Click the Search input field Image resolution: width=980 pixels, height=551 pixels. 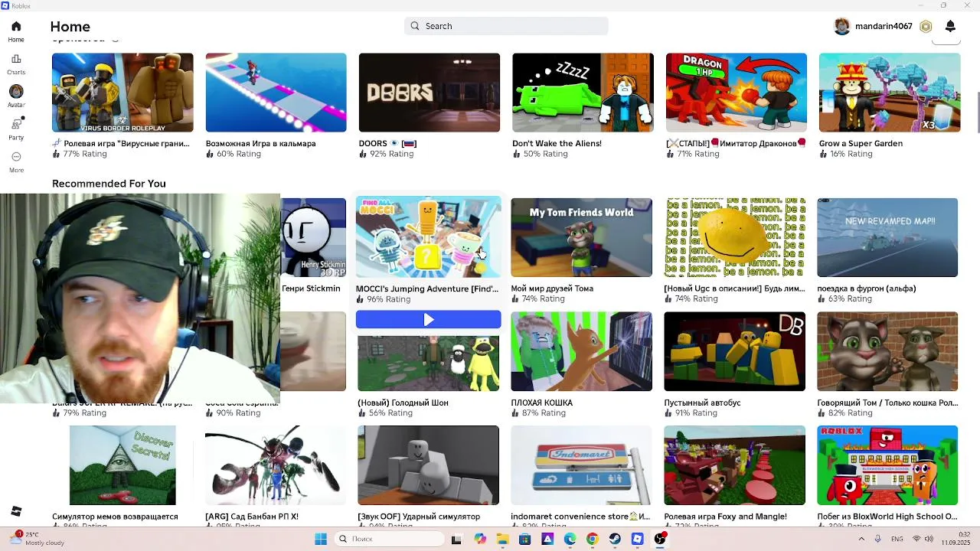point(506,26)
